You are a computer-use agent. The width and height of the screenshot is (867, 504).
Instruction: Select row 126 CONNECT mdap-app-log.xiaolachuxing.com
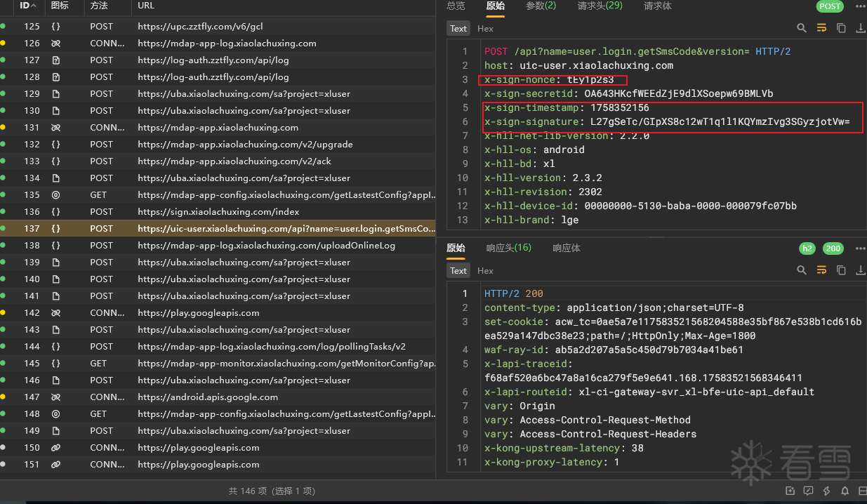click(218, 43)
